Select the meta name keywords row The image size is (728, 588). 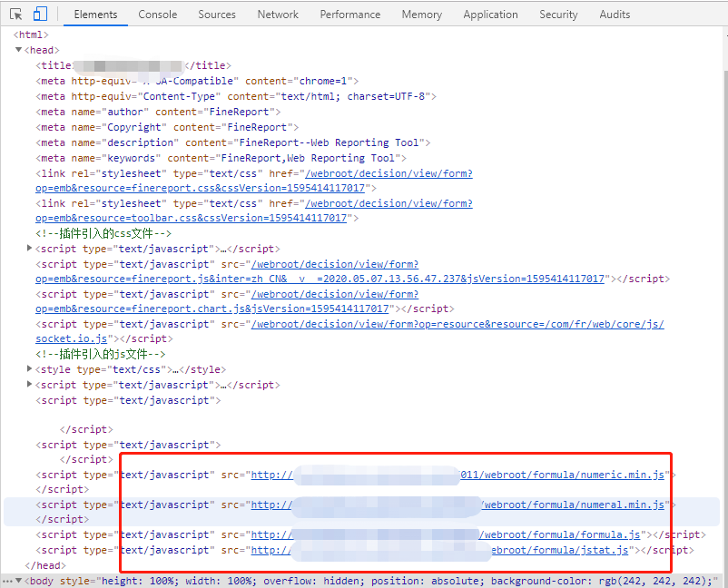tap(221, 158)
